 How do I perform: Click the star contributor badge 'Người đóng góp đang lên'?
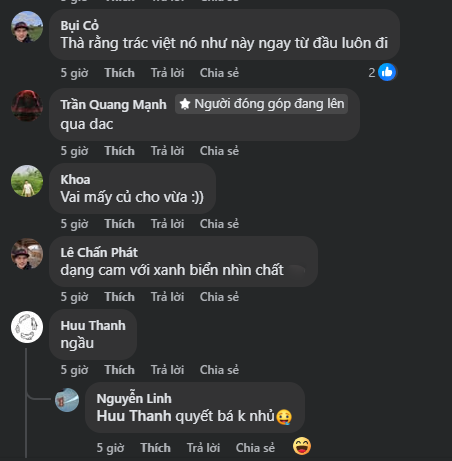262,104
